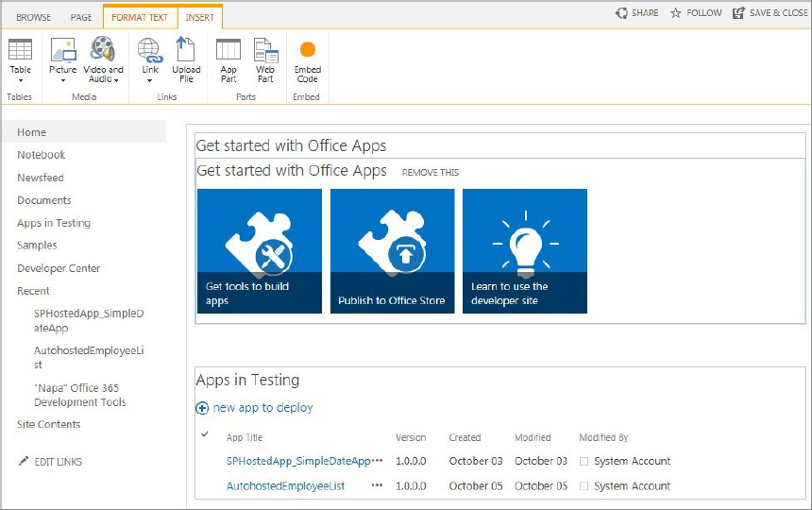812x510 pixels.
Task: Click System Account in the AutohostedEmployeeList row
Action: (x=632, y=485)
